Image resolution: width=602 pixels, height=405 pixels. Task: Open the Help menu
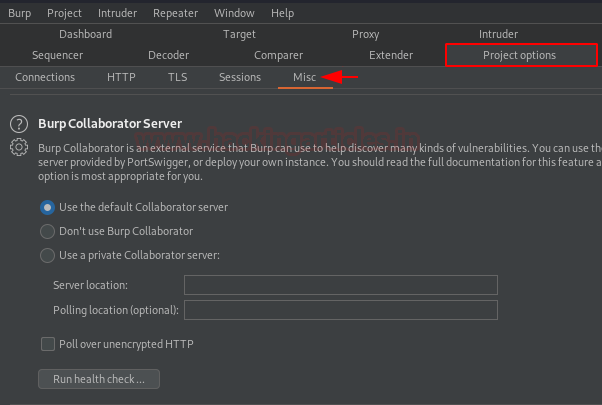point(283,13)
